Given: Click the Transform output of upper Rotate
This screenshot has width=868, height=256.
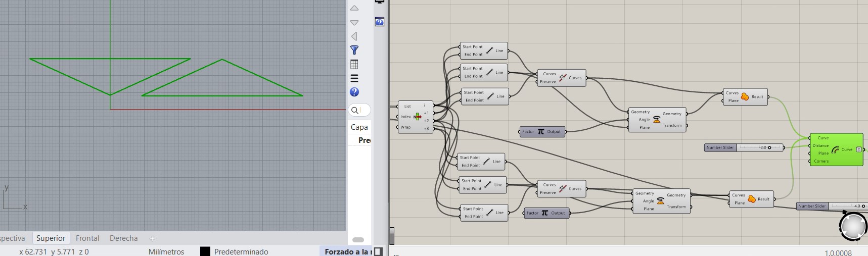Looking at the screenshot, I should click(x=672, y=125).
